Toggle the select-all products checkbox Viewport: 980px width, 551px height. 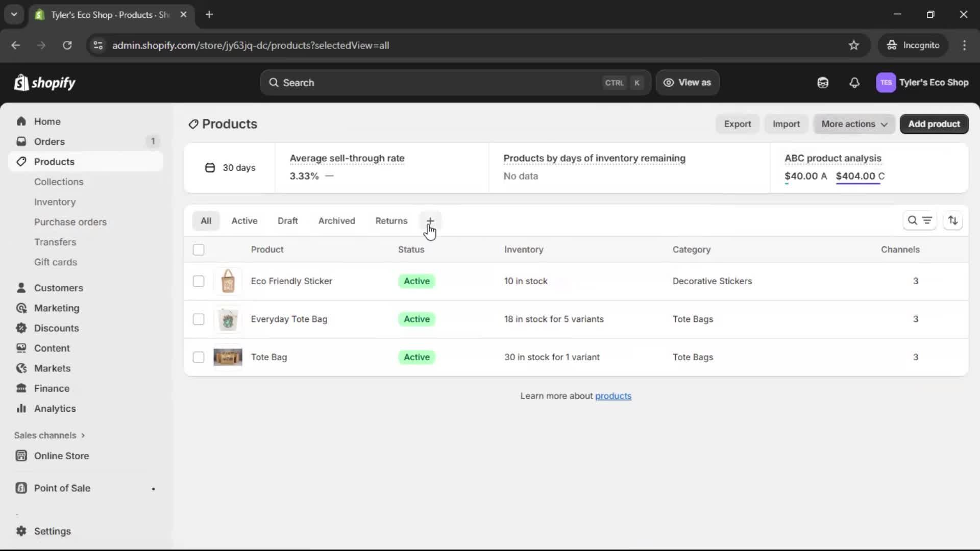tap(199, 249)
